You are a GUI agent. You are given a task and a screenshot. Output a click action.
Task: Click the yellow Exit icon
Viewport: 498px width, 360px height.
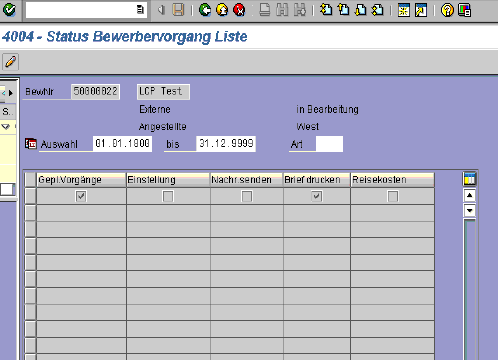(x=222, y=10)
